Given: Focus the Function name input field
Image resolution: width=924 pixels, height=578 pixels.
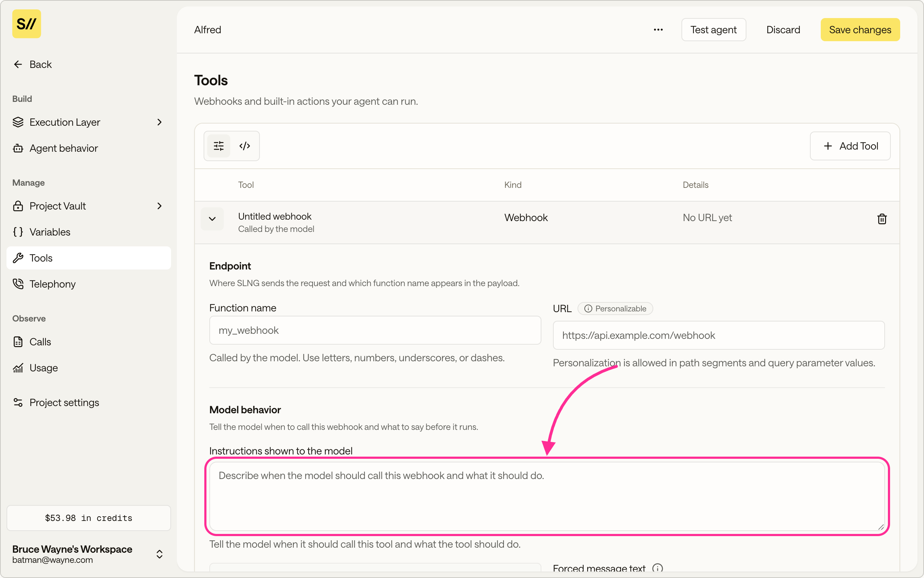Looking at the screenshot, I should tap(375, 330).
